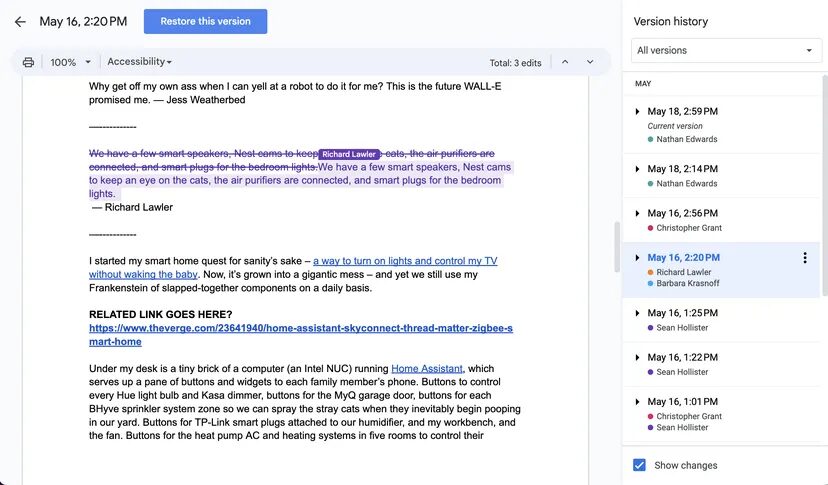Screen dimensions: 828x485
Task: Expand the May 18, 2:59 PM version
Action: [x=638, y=111]
